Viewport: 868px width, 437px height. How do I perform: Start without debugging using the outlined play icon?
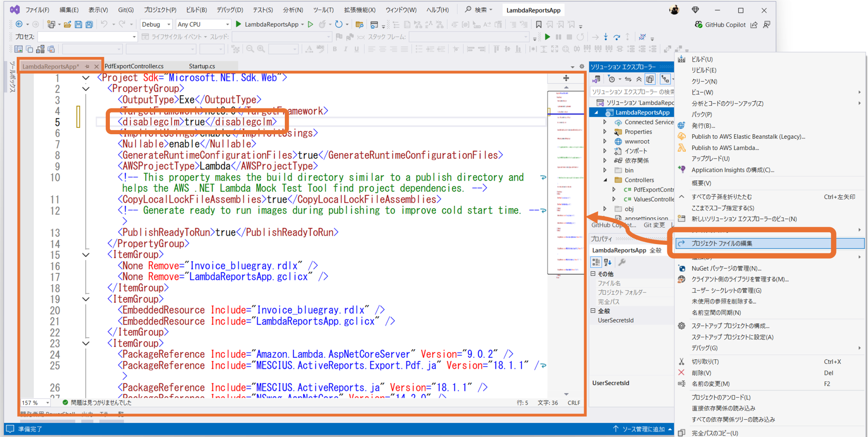click(x=311, y=24)
